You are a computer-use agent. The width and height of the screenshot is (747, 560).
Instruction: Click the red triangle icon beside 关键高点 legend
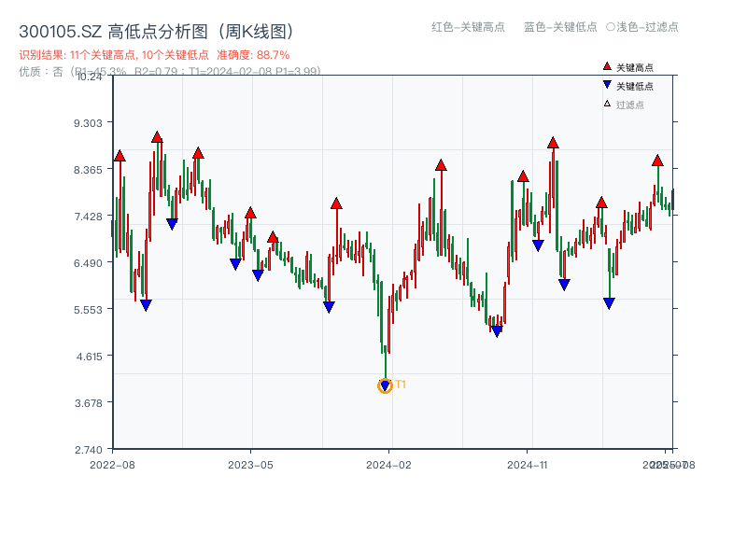click(x=605, y=65)
